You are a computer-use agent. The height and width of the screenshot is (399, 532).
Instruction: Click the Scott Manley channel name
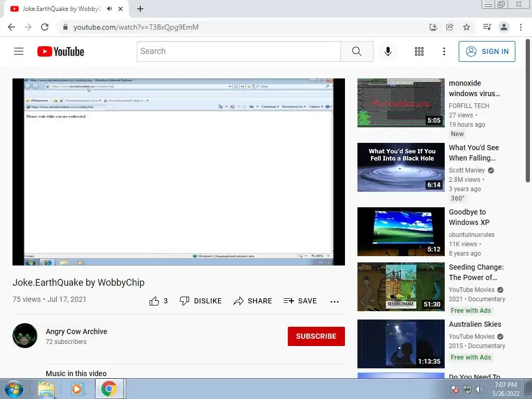467,170
